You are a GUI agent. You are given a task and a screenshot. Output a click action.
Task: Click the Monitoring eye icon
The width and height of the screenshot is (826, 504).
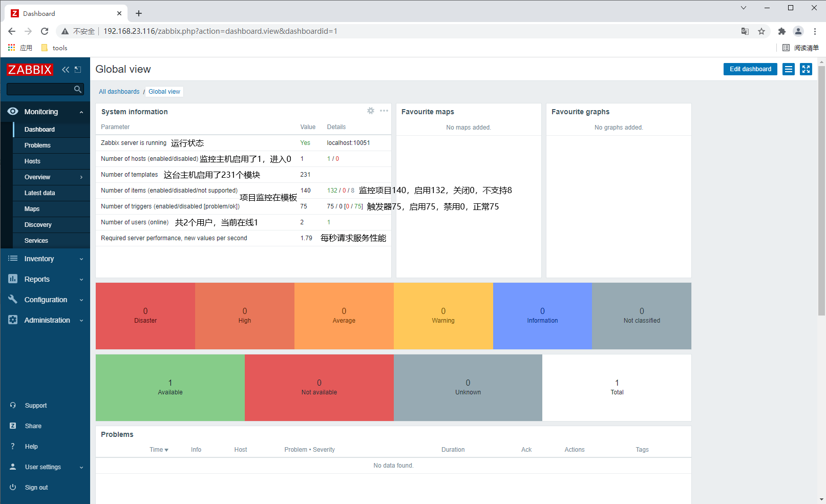point(13,111)
